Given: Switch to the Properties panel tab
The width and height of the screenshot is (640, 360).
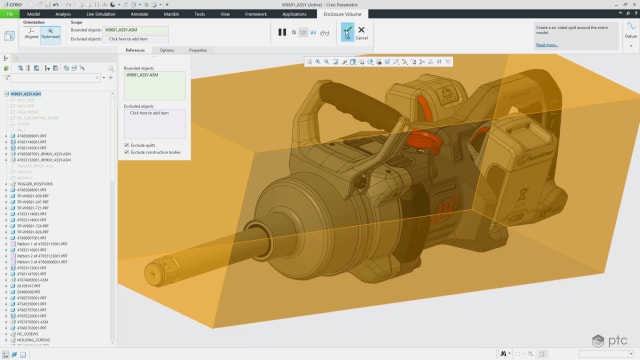Looking at the screenshot, I should pos(198,50).
